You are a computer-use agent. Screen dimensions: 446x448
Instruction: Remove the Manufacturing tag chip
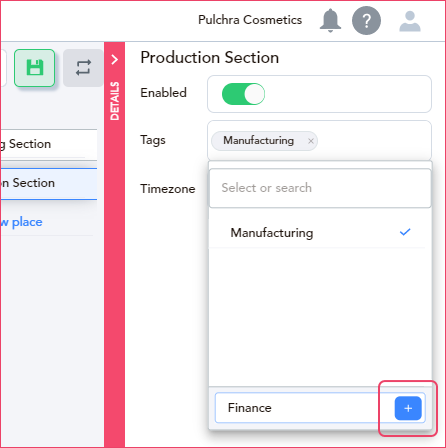(311, 141)
